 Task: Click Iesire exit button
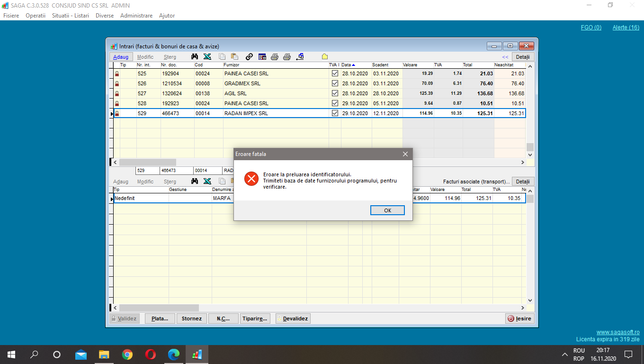520,318
